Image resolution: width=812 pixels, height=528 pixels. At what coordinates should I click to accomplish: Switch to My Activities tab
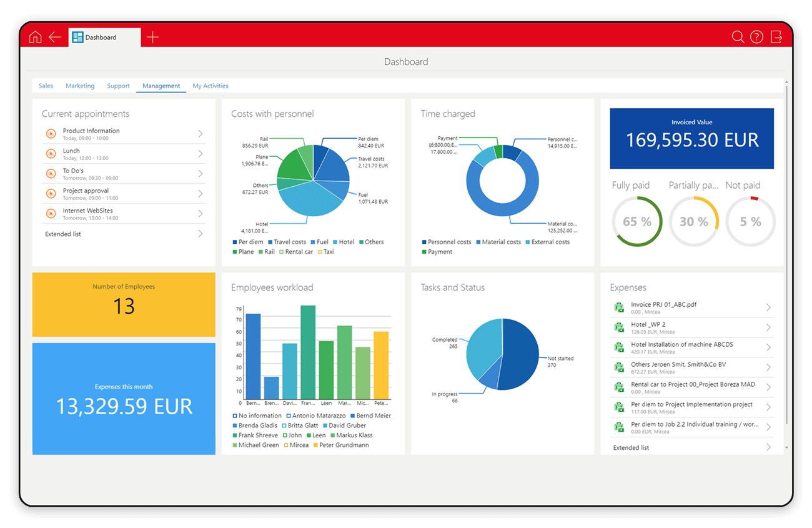coord(210,86)
